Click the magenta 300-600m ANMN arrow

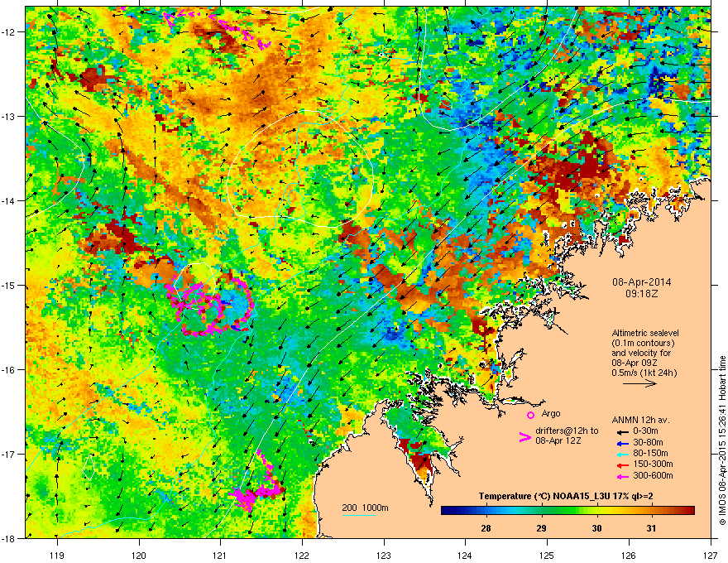click(x=623, y=476)
